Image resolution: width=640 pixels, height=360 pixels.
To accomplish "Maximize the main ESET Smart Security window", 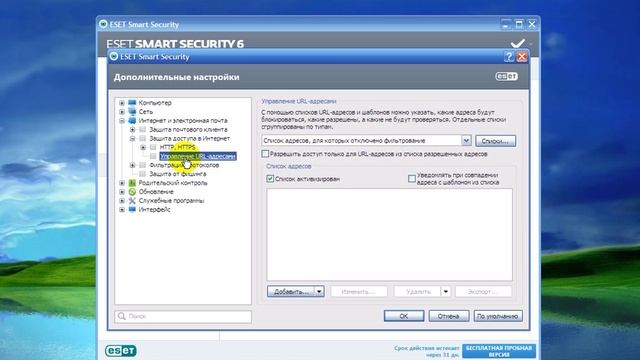I will tap(519, 24).
